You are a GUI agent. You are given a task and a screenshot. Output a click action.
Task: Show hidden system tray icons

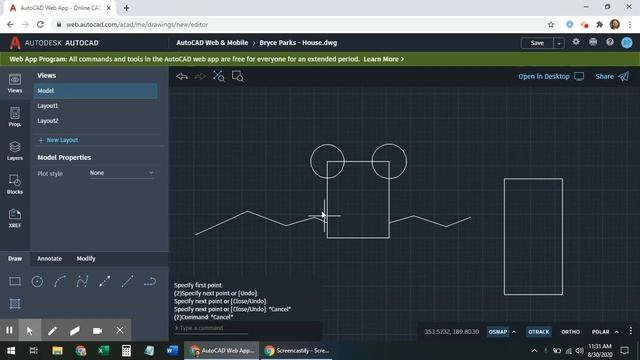[534, 351]
